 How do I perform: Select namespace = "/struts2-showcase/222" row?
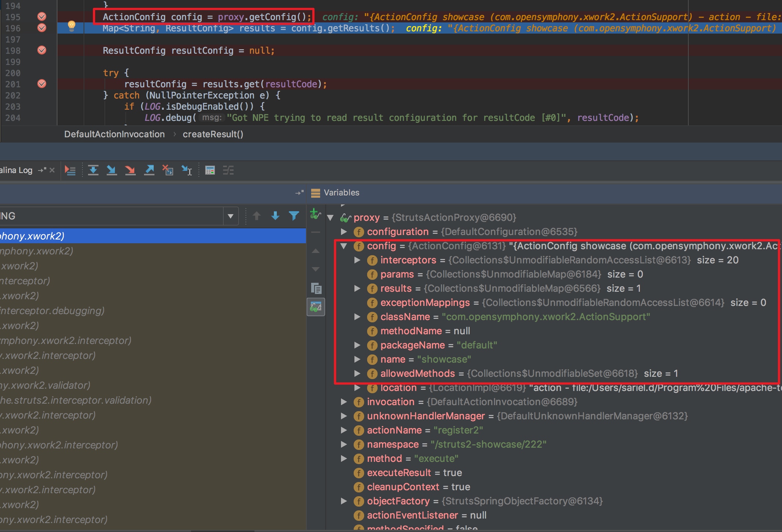coord(456,444)
